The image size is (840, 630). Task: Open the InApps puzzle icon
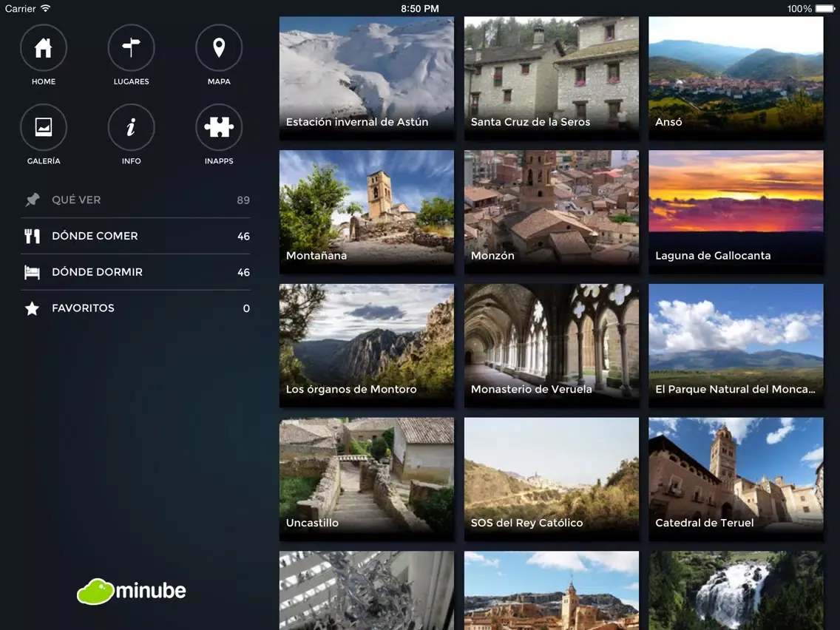point(219,127)
